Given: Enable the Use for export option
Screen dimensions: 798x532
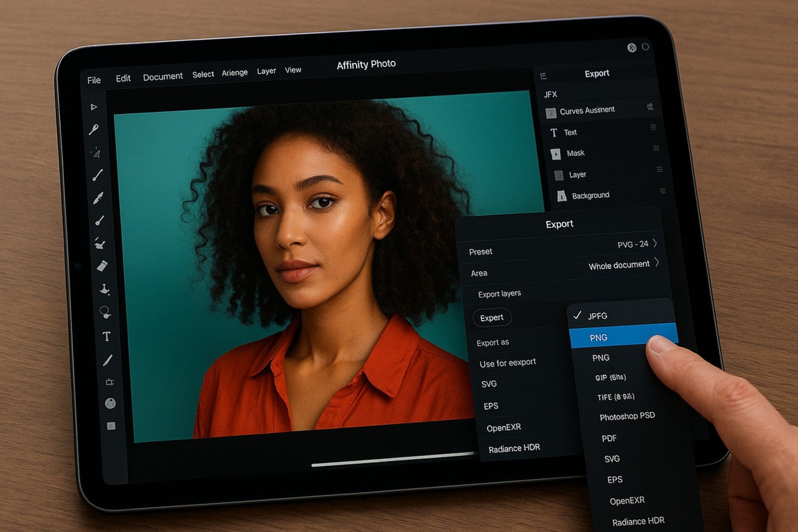Looking at the screenshot, I should click(x=508, y=362).
